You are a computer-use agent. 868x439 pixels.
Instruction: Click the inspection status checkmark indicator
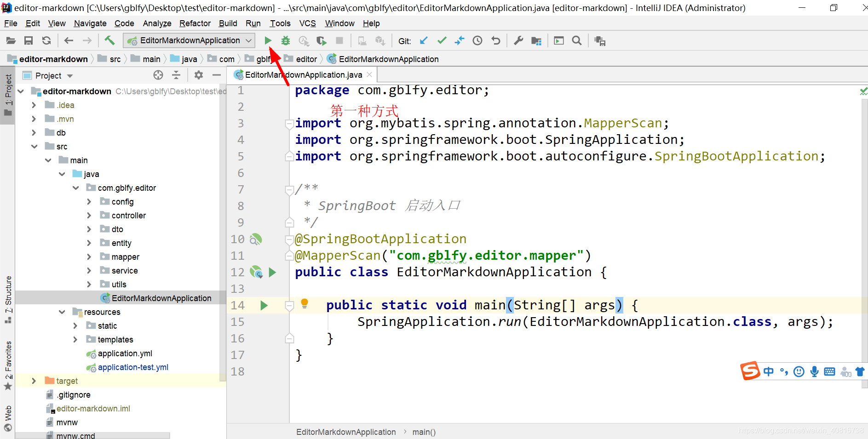[863, 91]
